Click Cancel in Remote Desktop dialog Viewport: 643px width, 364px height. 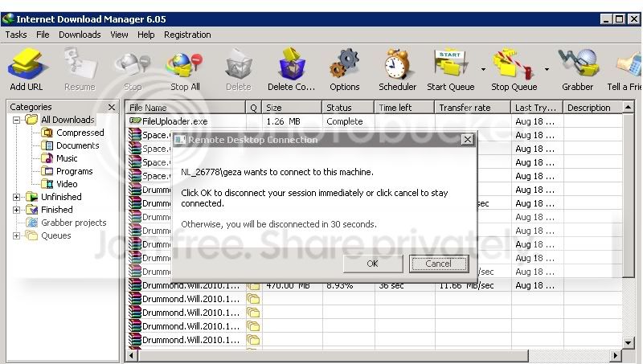(x=438, y=264)
